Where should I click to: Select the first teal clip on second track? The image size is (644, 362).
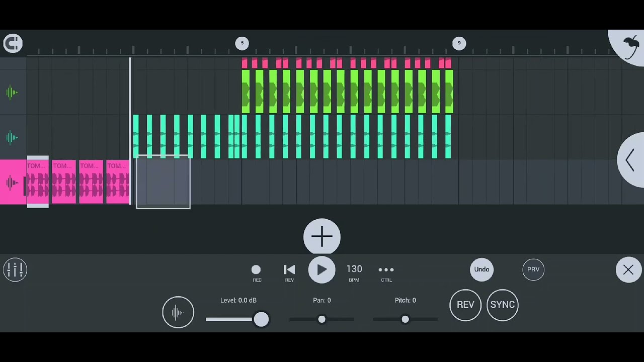click(136, 136)
